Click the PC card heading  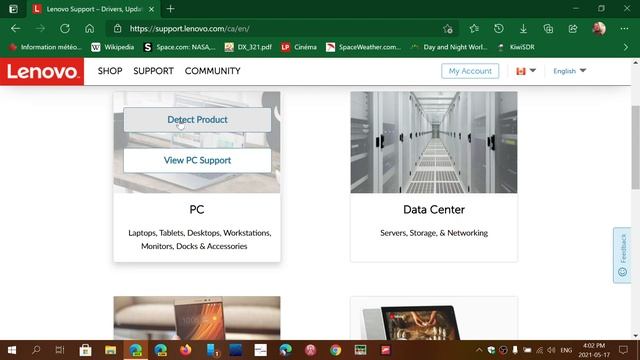coord(197,209)
